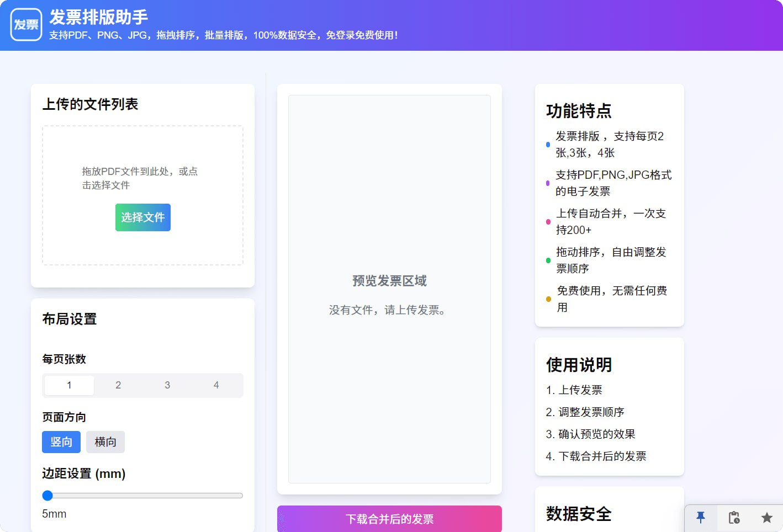
Task: Select 2 invoices per page
Action: 118,385
